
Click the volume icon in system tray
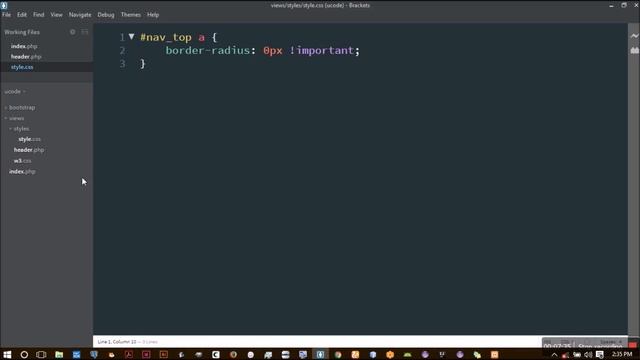(588, 355)
